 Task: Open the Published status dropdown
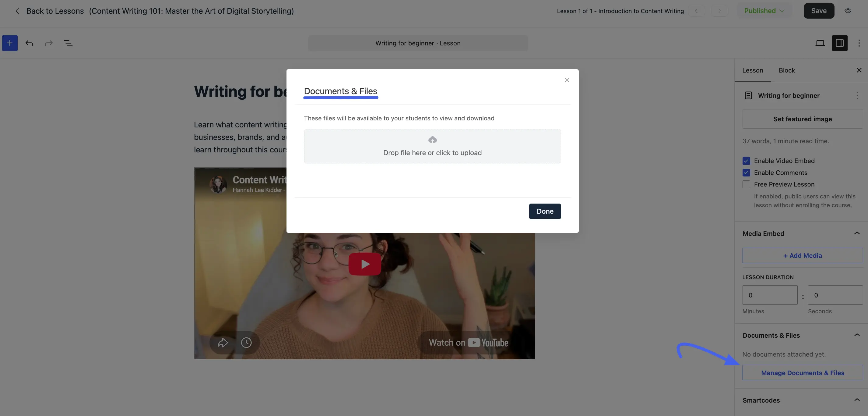(764, 11)
